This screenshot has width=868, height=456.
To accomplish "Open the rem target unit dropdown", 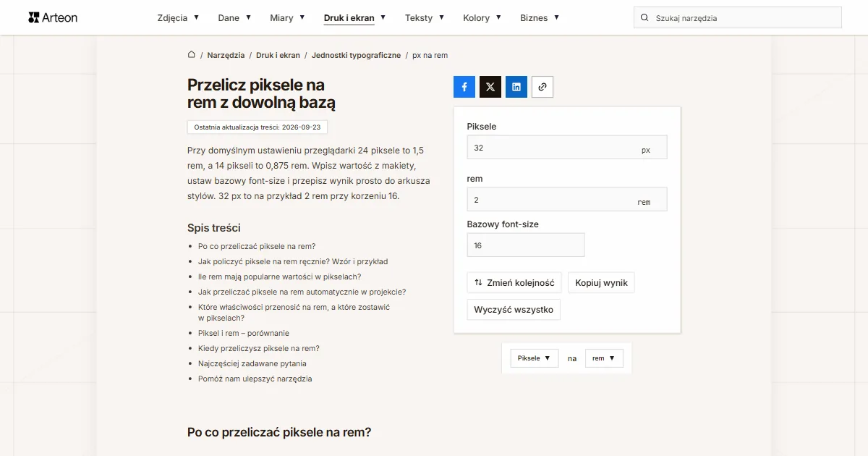I will (x=604, y=358).
